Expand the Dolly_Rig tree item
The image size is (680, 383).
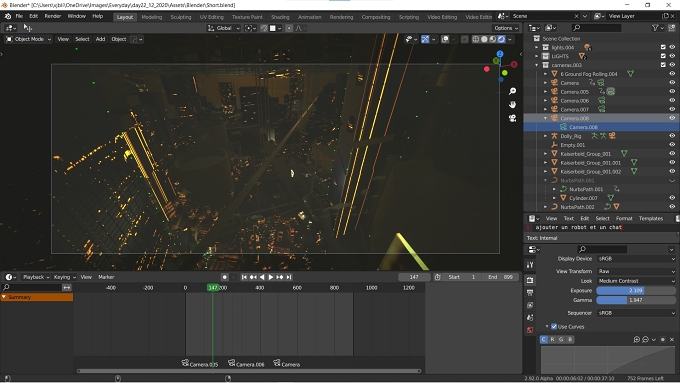point(546,136)
